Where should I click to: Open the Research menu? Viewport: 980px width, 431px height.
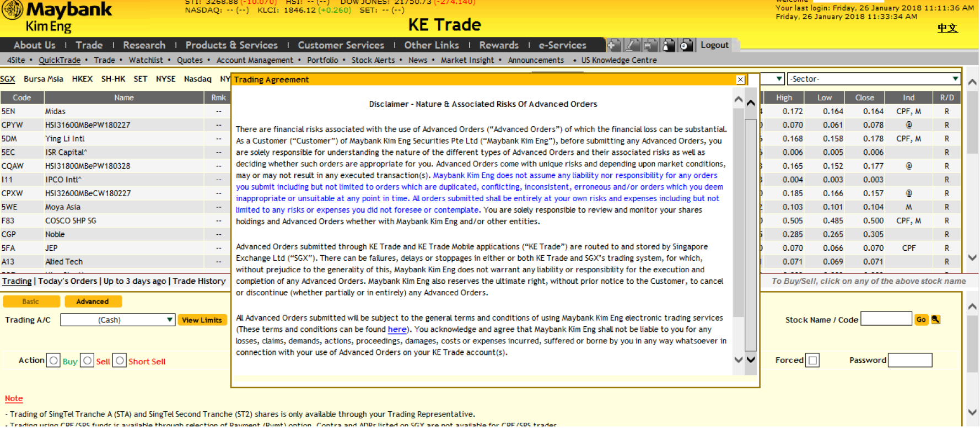pyautogui.click(x=144, y=45)
